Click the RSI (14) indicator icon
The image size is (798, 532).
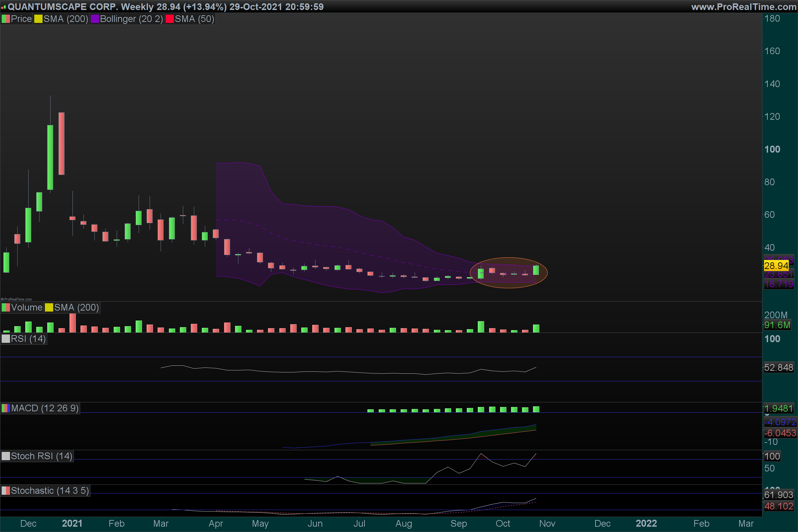tap(6, 338)
